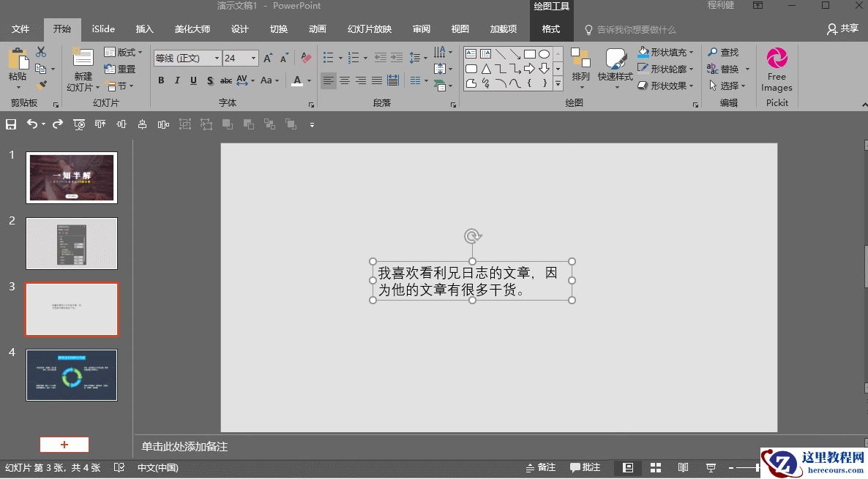868x479 pixels.
Task: Toggle Bold formatting
Action: (161, 80)
